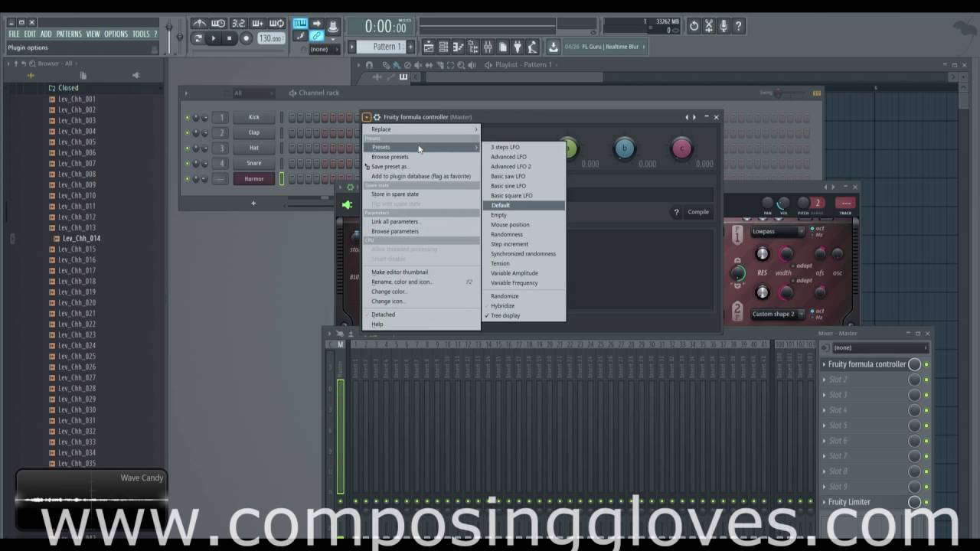The image size is (980, 551).
Task: Click 'Link all parameters..' entry
Action: (421, 222)
